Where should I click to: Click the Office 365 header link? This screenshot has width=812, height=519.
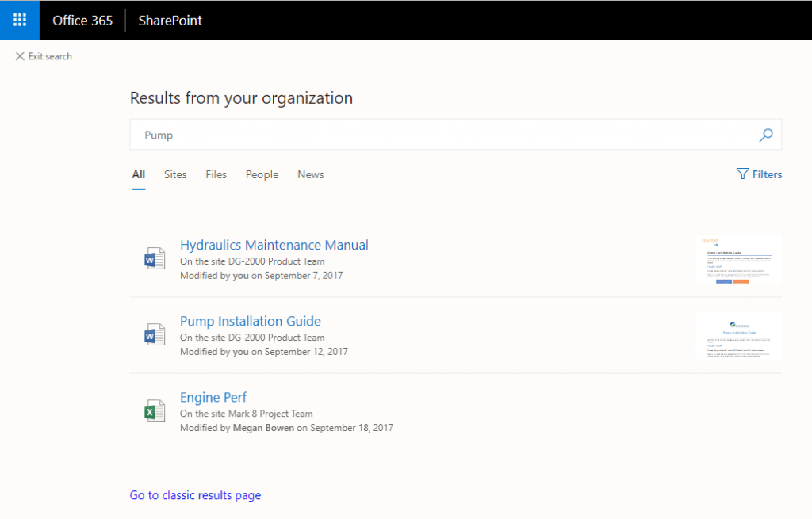82,20
